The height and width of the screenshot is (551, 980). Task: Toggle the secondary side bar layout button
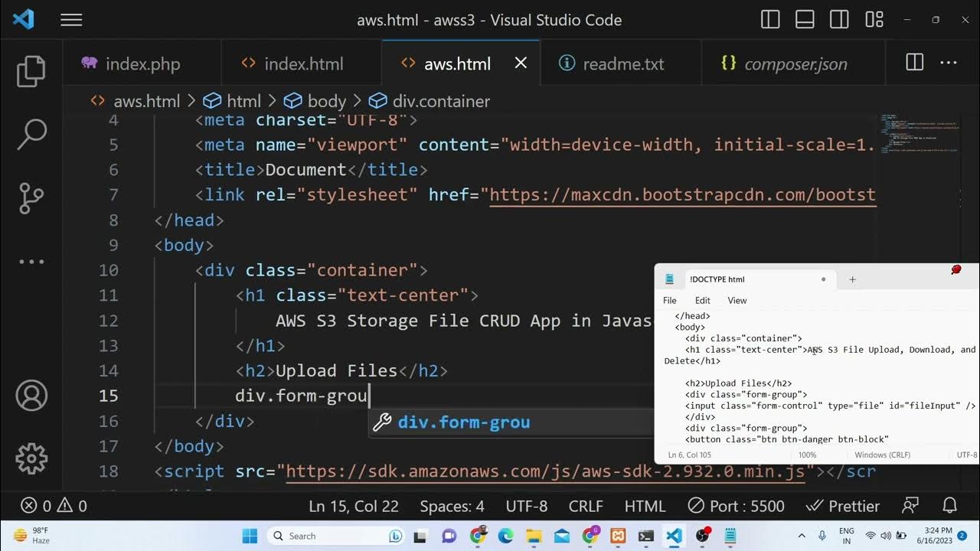pos(839,20)
